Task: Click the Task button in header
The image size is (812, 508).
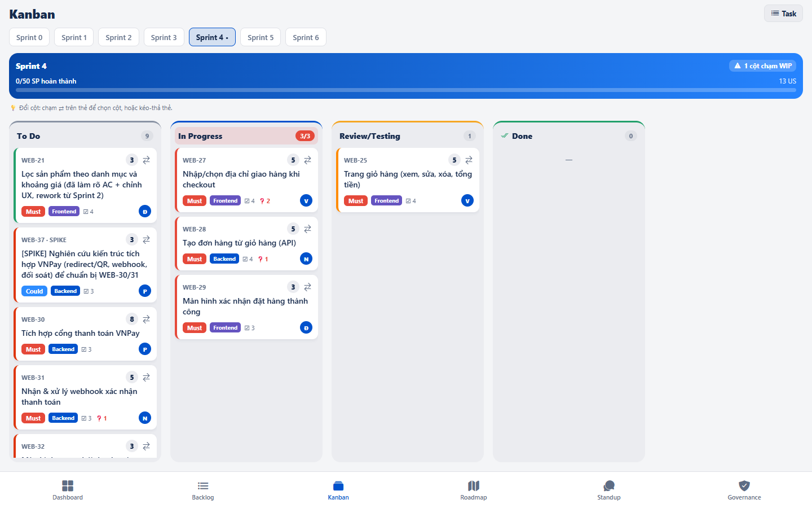Action: 783,14
